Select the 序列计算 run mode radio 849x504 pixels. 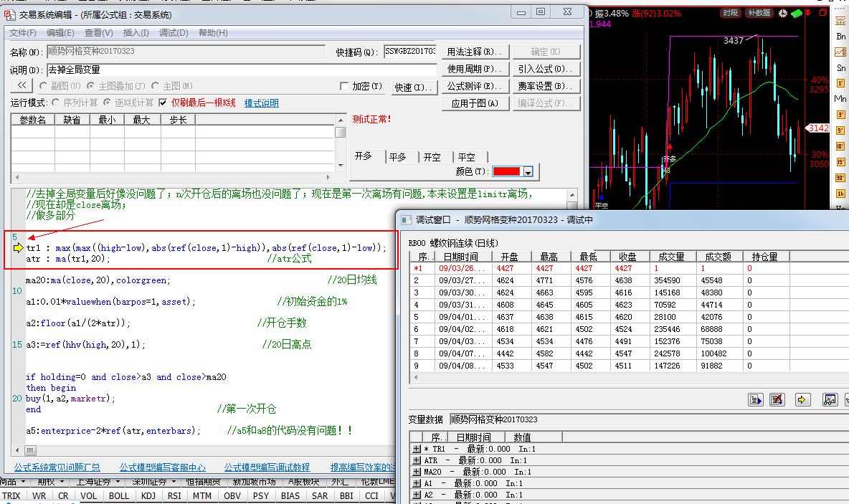pos(56,103)
